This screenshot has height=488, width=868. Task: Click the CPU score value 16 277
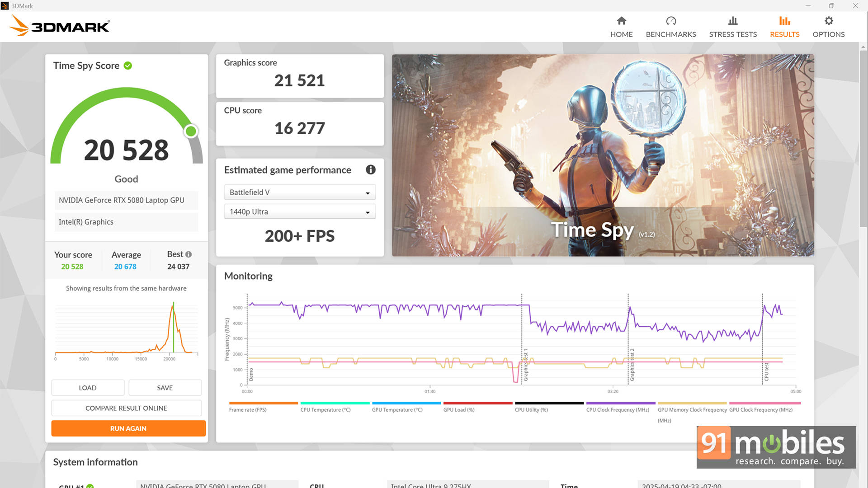tap(299, 128)
